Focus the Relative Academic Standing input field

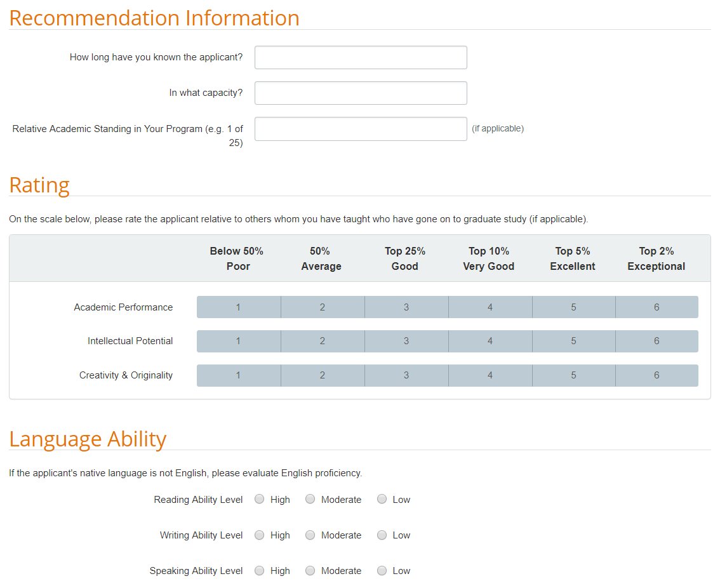click(361, 129)
